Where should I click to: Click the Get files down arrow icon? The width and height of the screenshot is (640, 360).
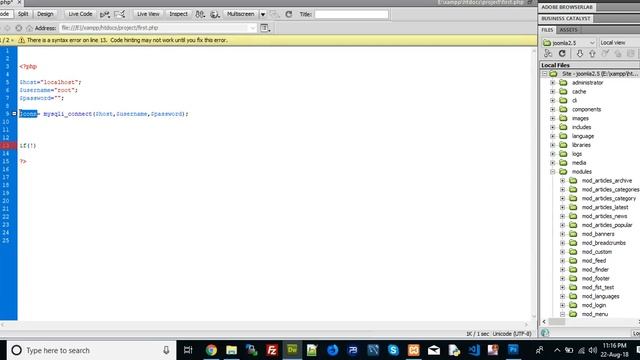(580, 53)
